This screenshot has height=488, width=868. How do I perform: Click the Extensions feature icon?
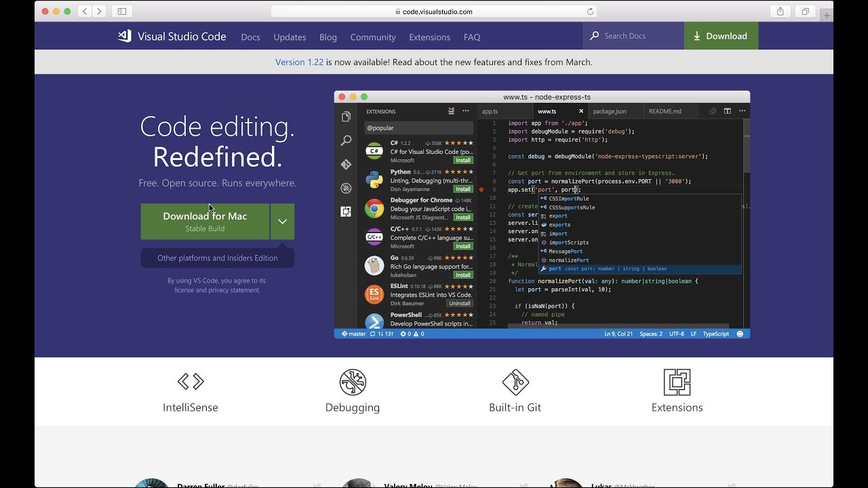[677, 382]
